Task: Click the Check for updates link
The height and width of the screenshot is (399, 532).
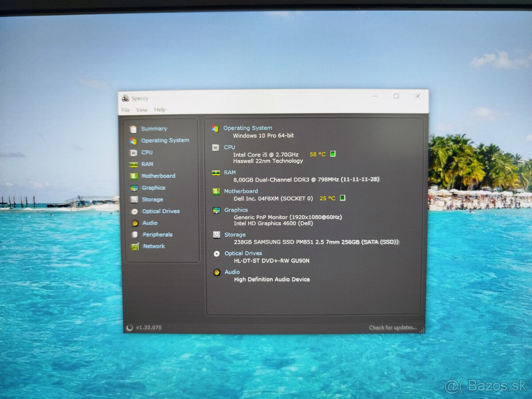Action: [x=393, y=328]
